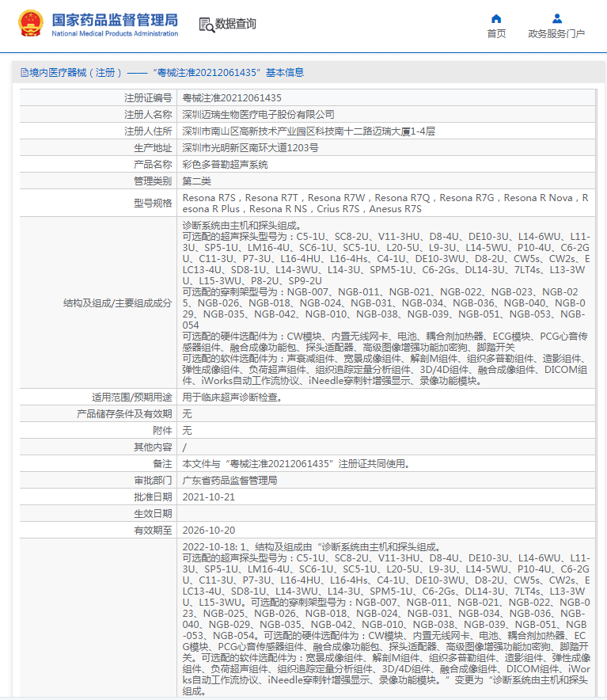This screenshot has height=700, width=607.
Task: Open the 数据查询 text label
Action: tap(236, 25)
